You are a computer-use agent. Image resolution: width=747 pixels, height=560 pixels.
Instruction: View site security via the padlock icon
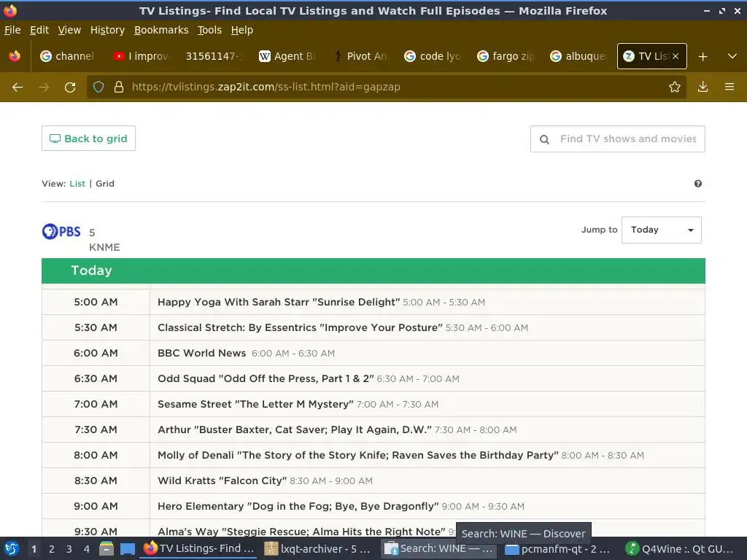(119, 87)
